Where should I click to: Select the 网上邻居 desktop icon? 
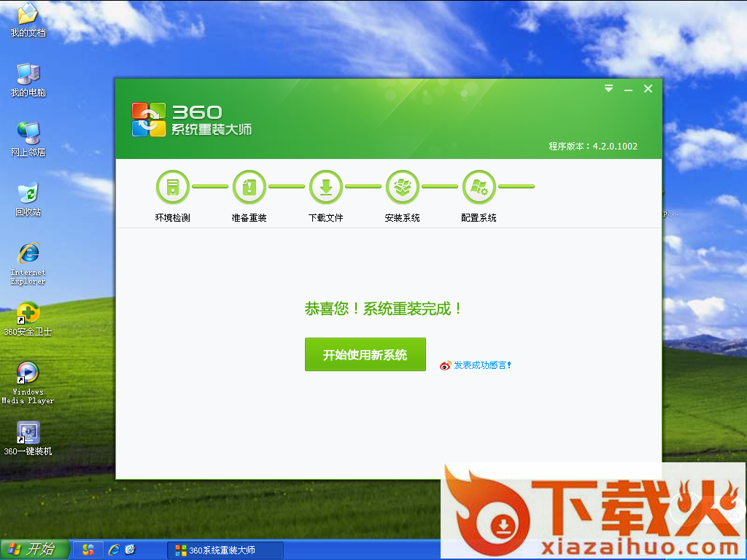tap(28, 133)
